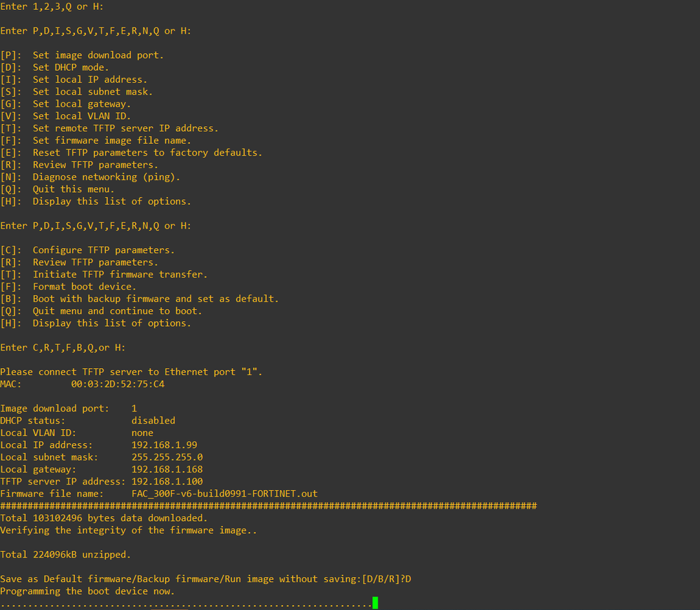Click the "[T]: Initiate TFTP firmware transfer" line

104,275
